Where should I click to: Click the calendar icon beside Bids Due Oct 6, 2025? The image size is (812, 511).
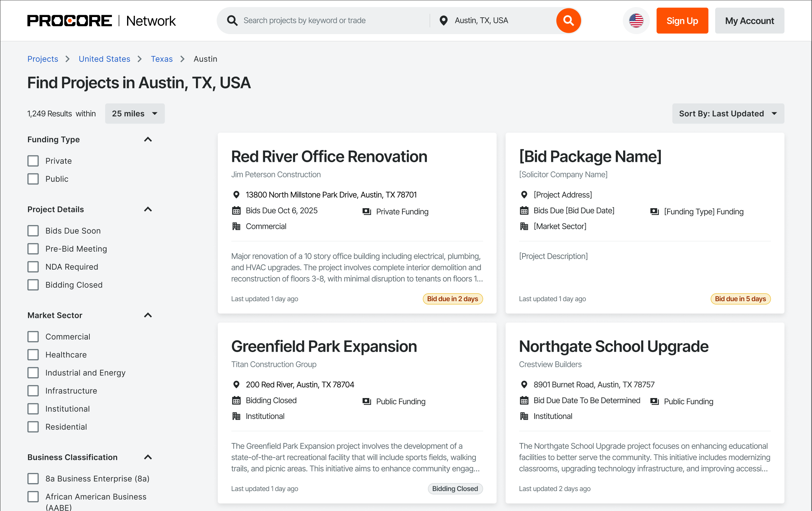coord(236,211)
